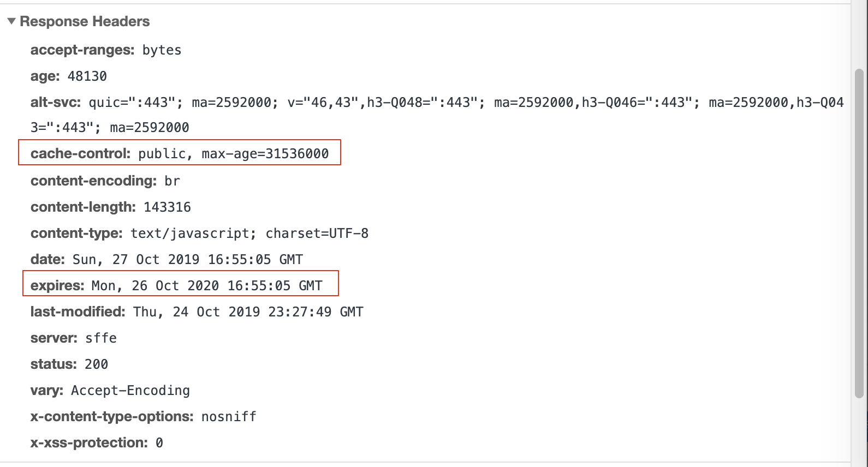Select the expires header label
The width and height of the screenshot is (868, 467).
pos(57,285)
